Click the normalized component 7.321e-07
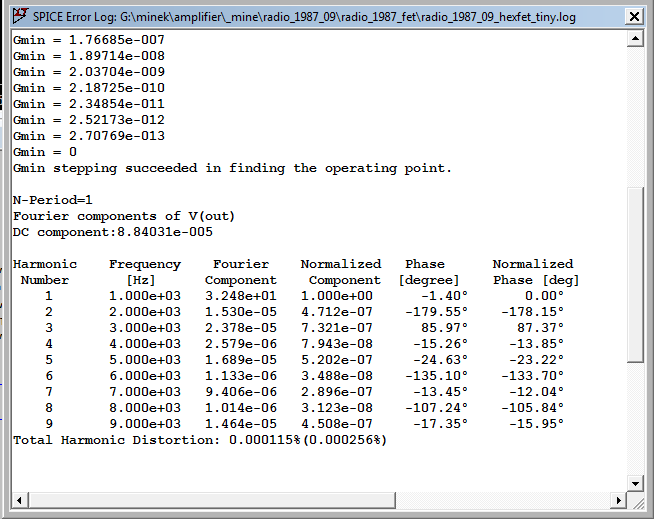Screen dimensions: 654x519 coord(337,328)
